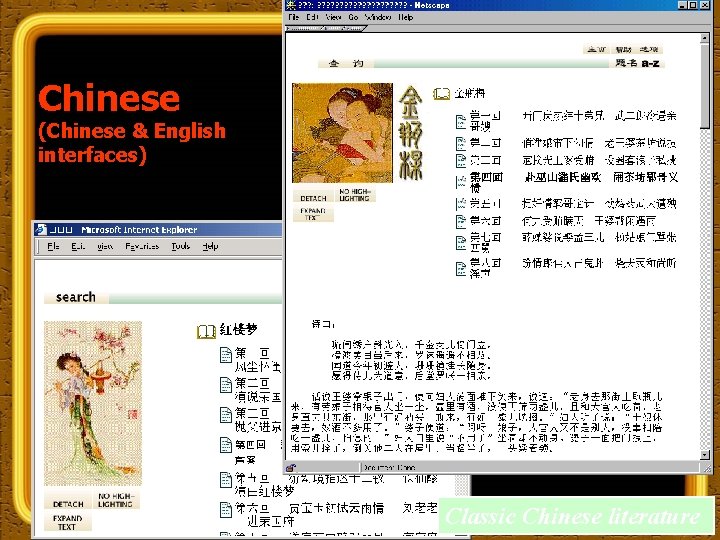Click the 查询 search heading in Netscape page
Image resolution: width=720 pixels, height=540 pixels.
(346, 63)
